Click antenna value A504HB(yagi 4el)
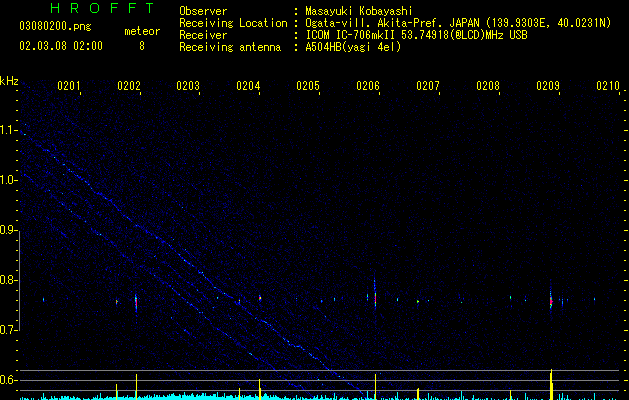This screenshot has width=629, height=400. click(x=353, y=47)
